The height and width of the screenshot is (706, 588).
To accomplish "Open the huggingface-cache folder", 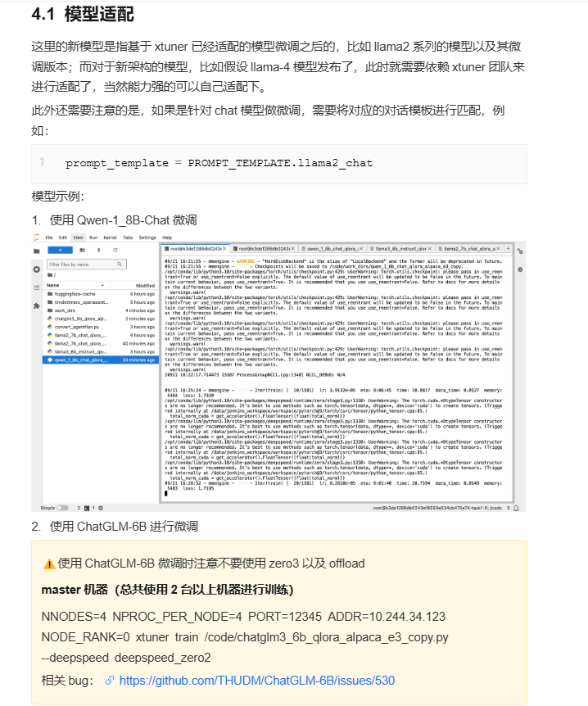I will point(101,294).
